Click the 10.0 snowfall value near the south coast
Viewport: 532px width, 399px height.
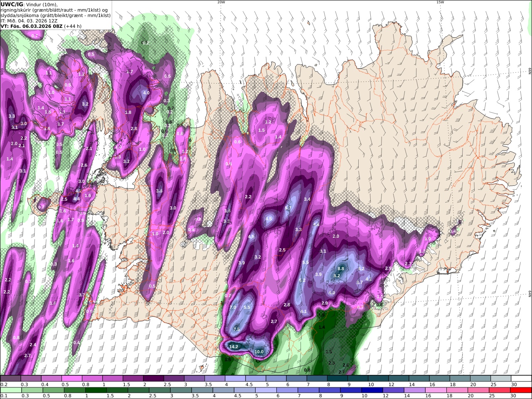(259, 352)
